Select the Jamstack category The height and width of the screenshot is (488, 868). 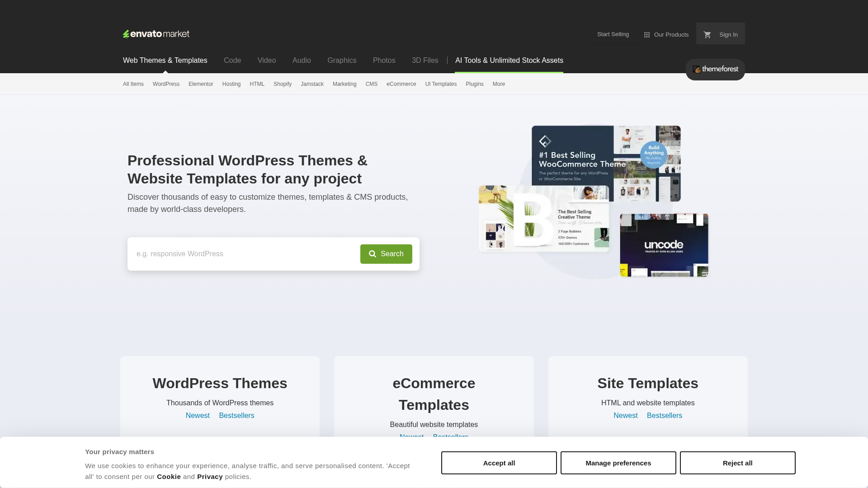[x=312, y=84]
